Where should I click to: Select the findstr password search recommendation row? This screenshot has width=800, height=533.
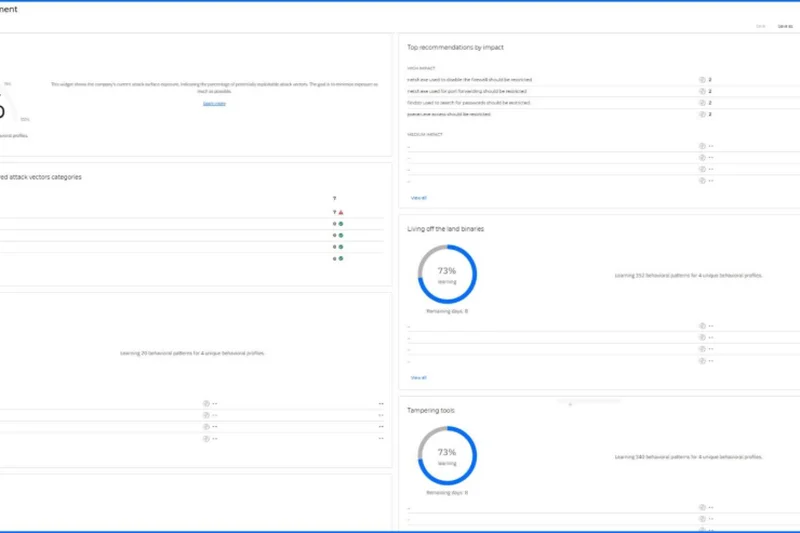coord(469,102)
